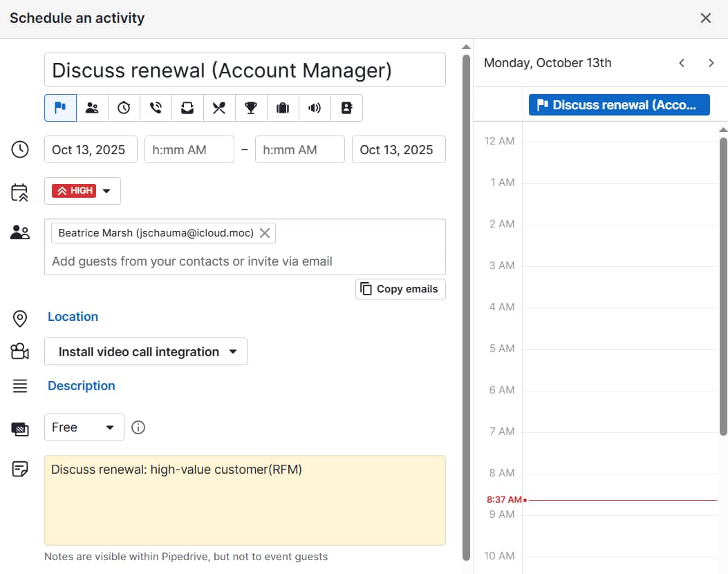Remove guest Beatrice Marsh with the X
This screenshot has height=574, width=728.
pos(265,233)
